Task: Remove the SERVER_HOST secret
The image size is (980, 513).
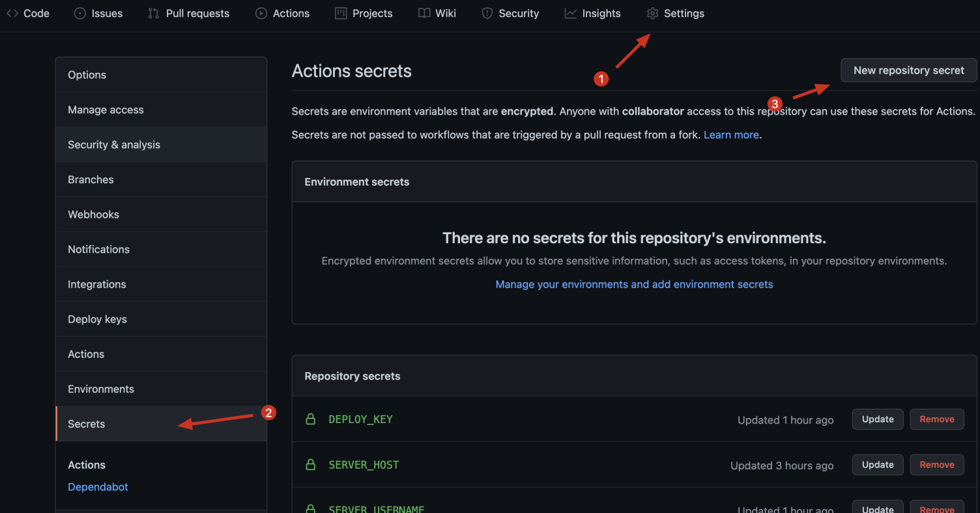Action: (x=937, y=465)
